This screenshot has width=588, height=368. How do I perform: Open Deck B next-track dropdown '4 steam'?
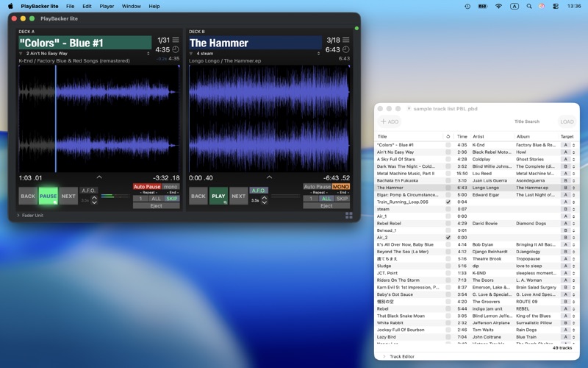(x=255, y=53)
